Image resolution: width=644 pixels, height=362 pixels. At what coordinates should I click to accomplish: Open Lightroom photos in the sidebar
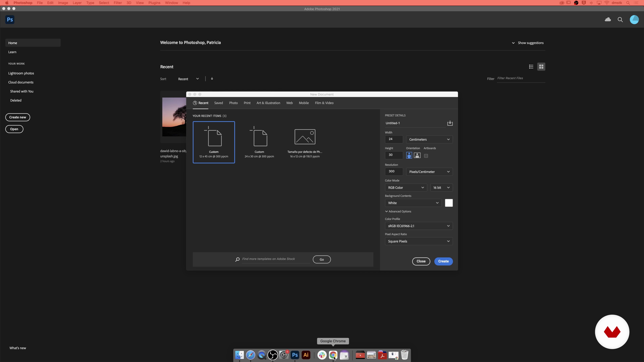pos(21,73)
